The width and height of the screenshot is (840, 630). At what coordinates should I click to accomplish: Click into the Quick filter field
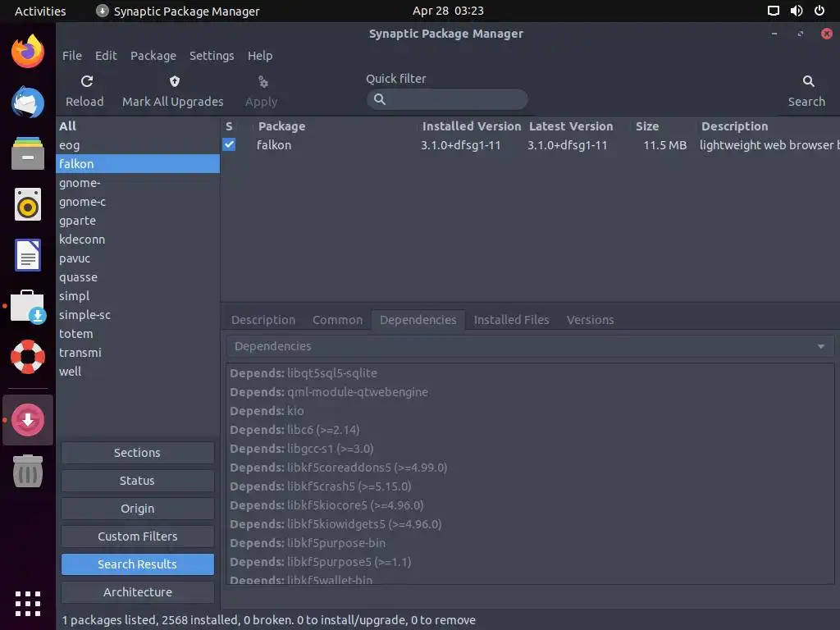point(447,99)
